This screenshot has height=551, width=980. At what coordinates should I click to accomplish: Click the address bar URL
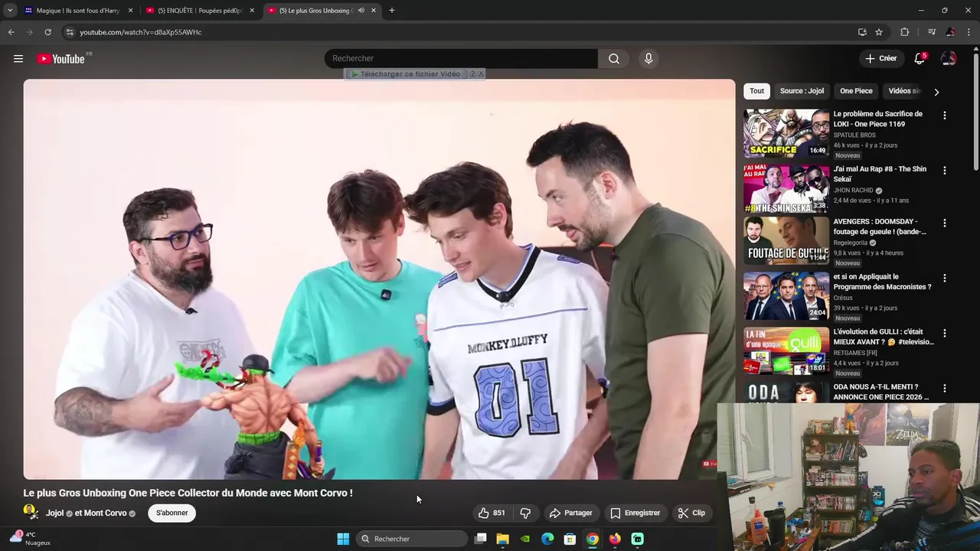point(141,32)
